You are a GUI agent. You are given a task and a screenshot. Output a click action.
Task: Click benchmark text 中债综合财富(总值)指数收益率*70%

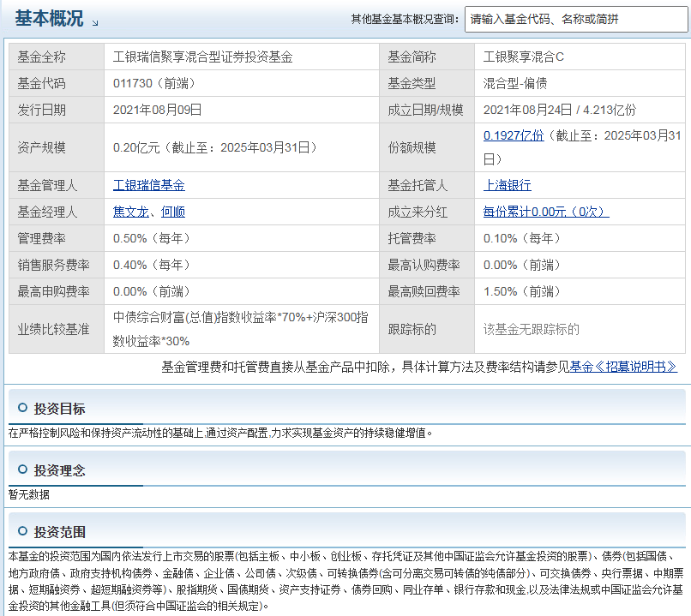pyautogui.click(x=209, y=317)
